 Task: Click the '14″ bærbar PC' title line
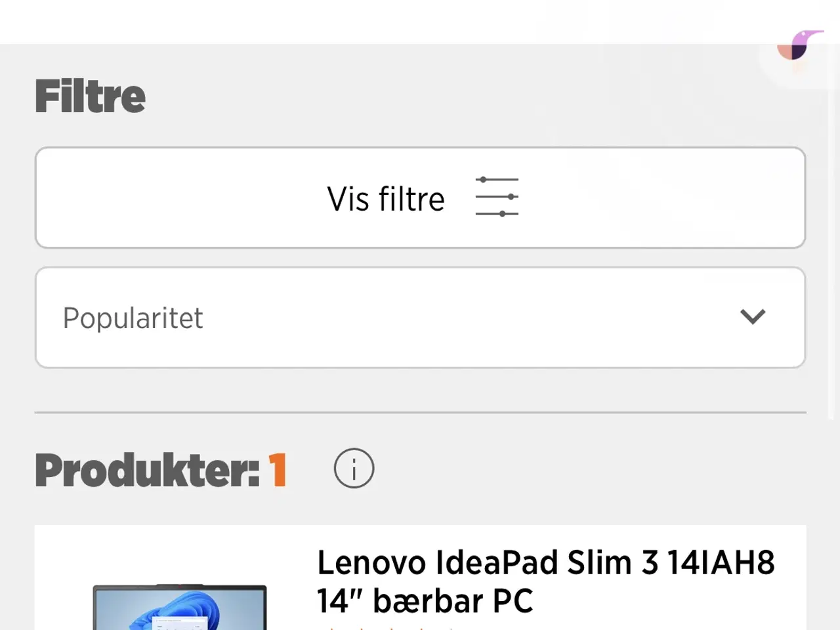coord(425,600)
